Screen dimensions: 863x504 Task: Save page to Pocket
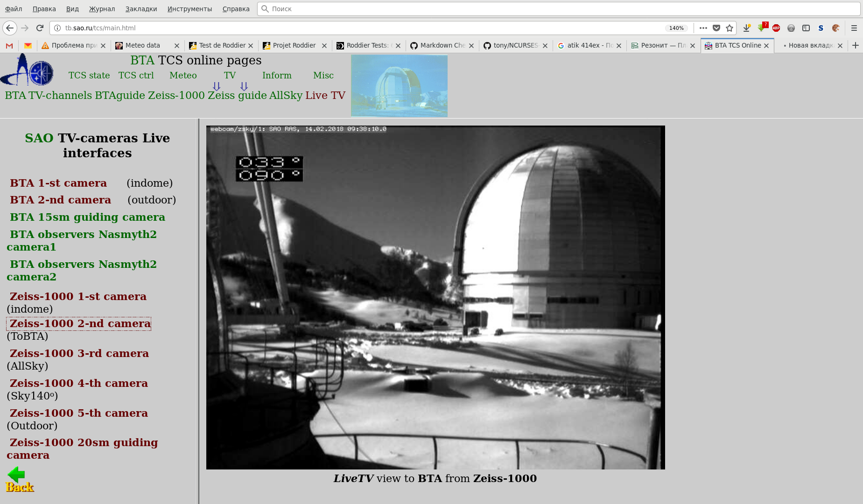[716, 28]
